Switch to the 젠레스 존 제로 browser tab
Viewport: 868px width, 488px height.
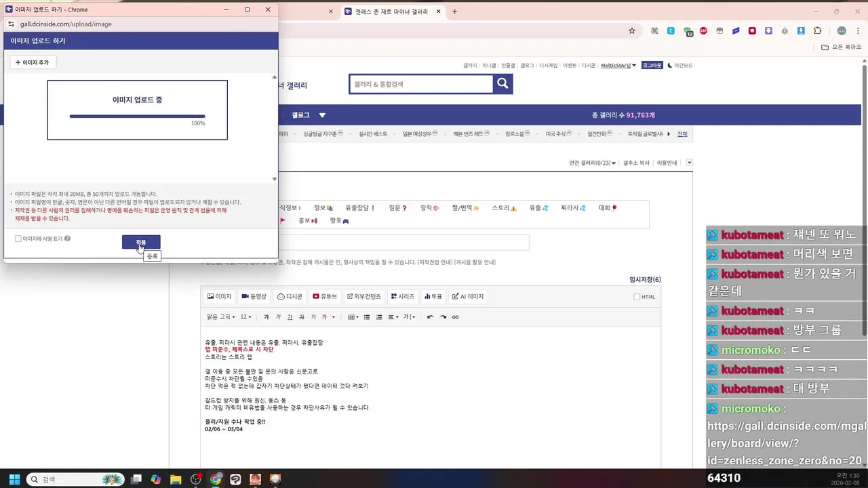[x=393, y=12]
